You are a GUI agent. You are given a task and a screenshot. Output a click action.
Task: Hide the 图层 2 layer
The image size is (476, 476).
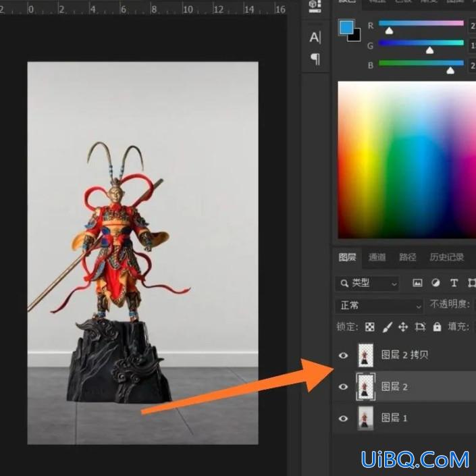(x=343, y=387)
